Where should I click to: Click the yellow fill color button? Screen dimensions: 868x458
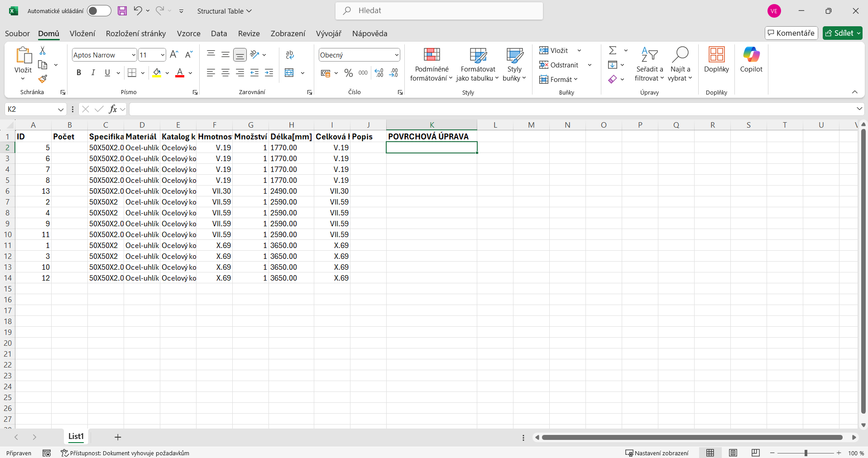click(157, 73)
